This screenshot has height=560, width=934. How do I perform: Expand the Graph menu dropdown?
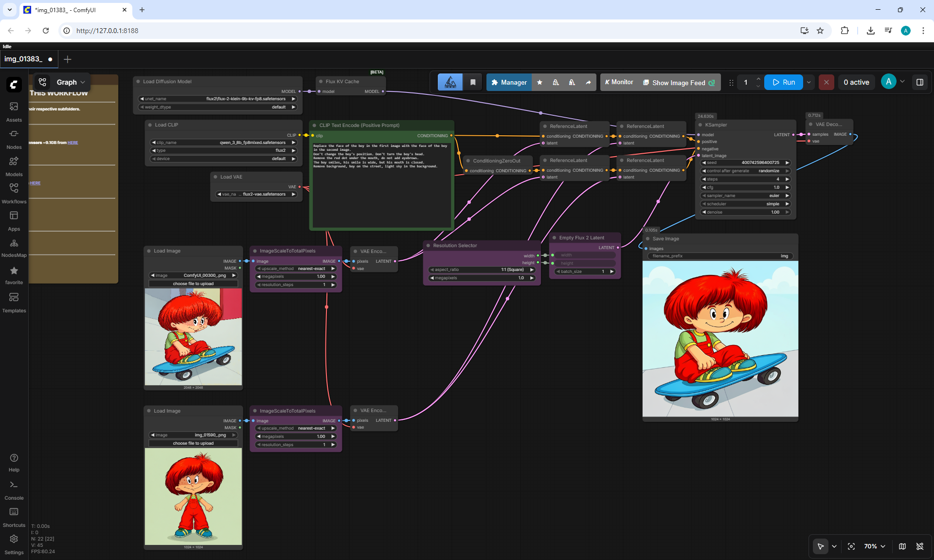pyautogui.click(x=71, y=82)
